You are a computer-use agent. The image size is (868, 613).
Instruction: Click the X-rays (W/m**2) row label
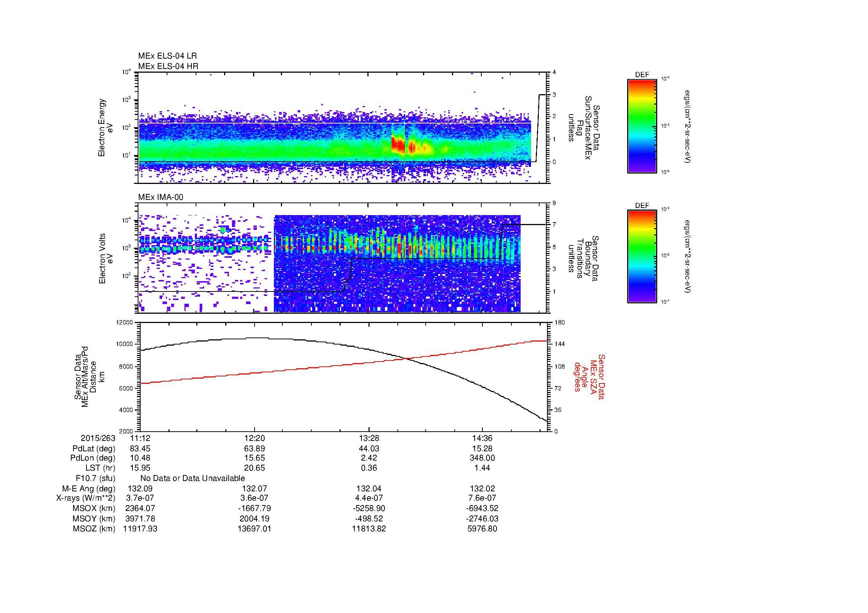pyautogui.click(x=85, y=498)
